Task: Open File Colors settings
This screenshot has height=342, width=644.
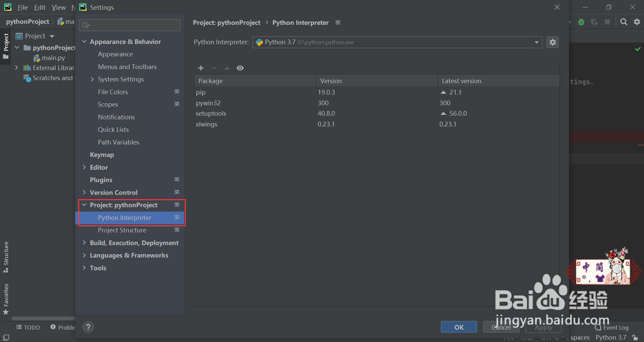Action: tap(113, 92)
